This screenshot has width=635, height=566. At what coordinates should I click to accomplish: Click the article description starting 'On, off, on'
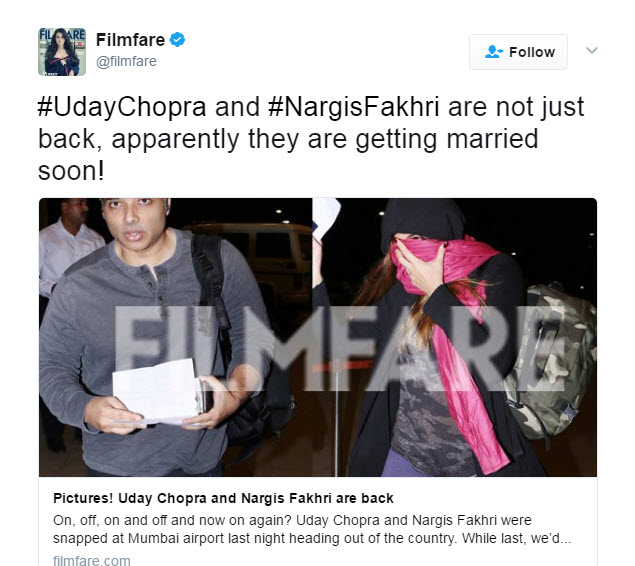(312, 529)
